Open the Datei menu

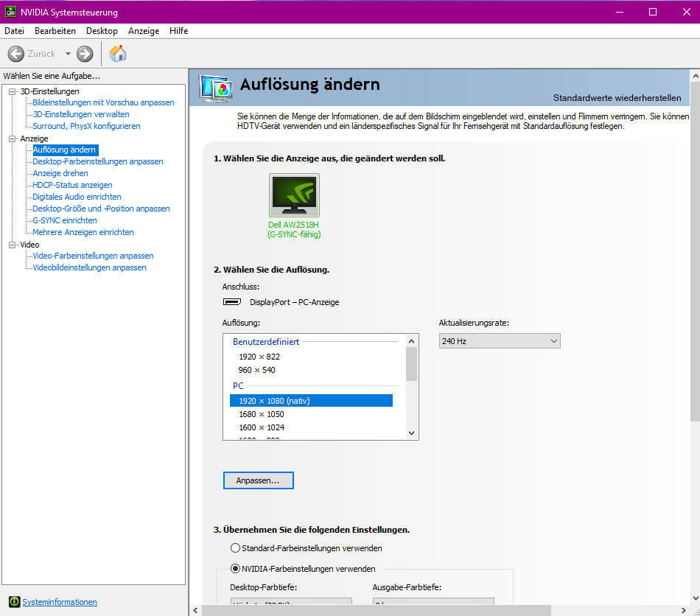click(x=14, y=31)
